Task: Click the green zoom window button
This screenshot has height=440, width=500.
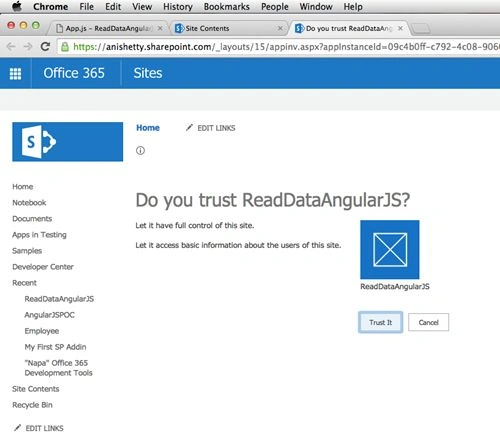Action: (x=36, y=25)
